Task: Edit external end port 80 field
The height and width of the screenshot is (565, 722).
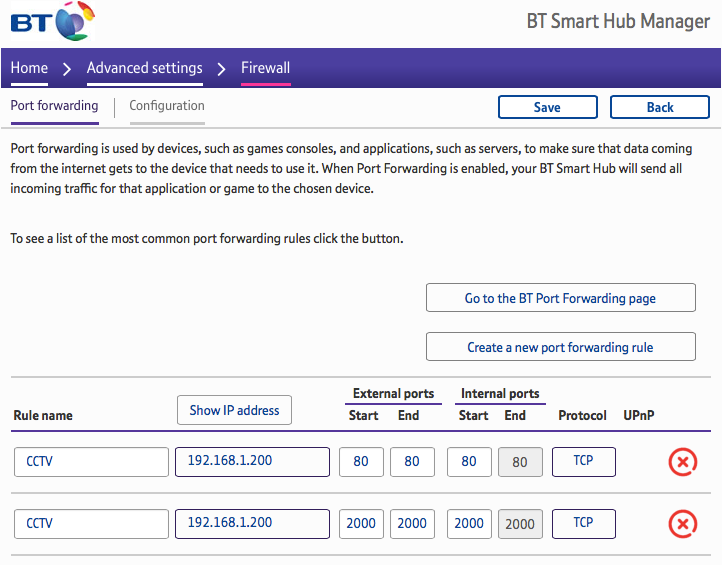Action: (x=412, y=462)
